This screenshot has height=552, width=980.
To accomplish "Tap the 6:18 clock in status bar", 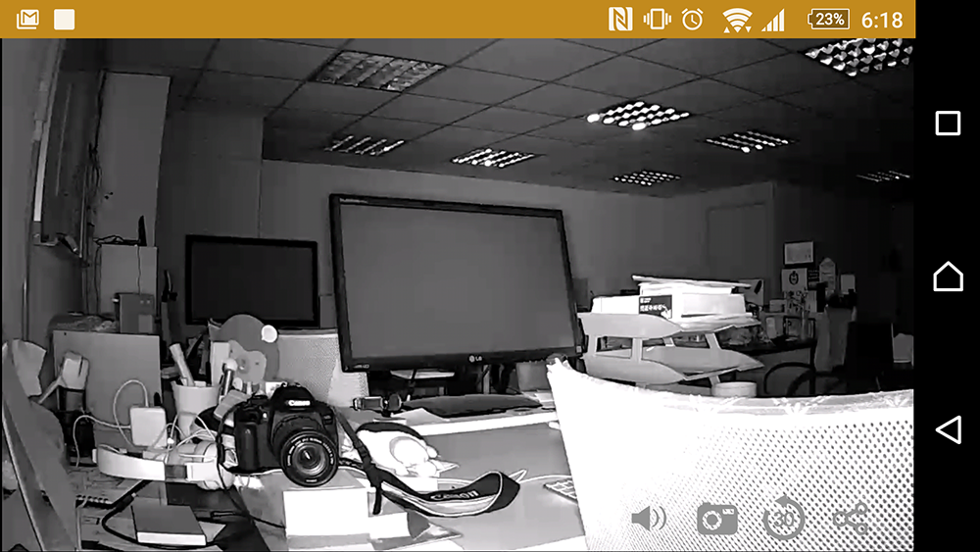I will pos(882,20).
